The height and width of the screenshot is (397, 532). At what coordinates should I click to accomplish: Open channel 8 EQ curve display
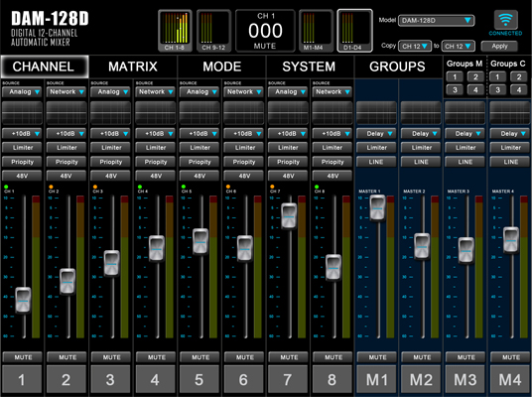332,113
